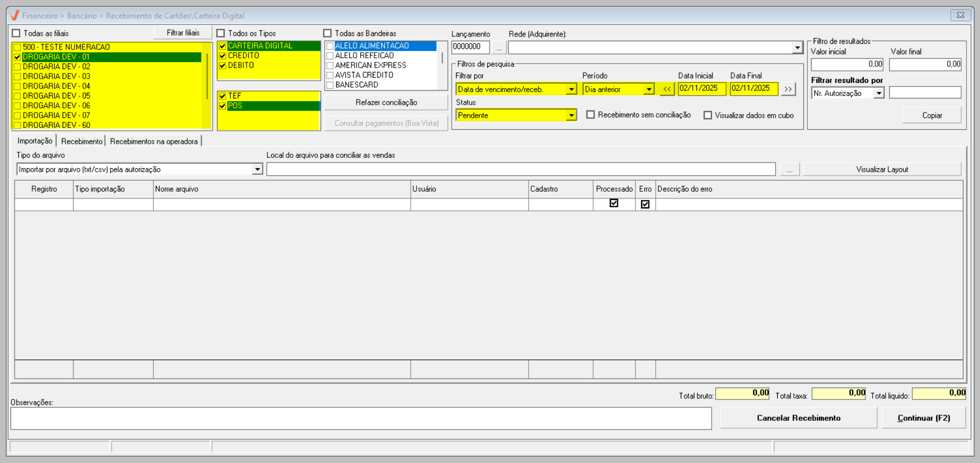Switch to the Recebimento tab
The width and height of the screenshot is (980, 463).
[x=82, y=141]
